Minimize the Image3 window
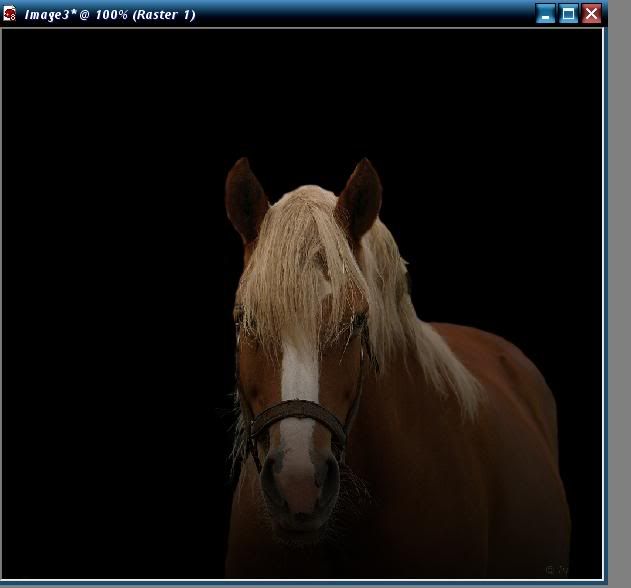This screenshot has width=631, height=588. [545, 14]
